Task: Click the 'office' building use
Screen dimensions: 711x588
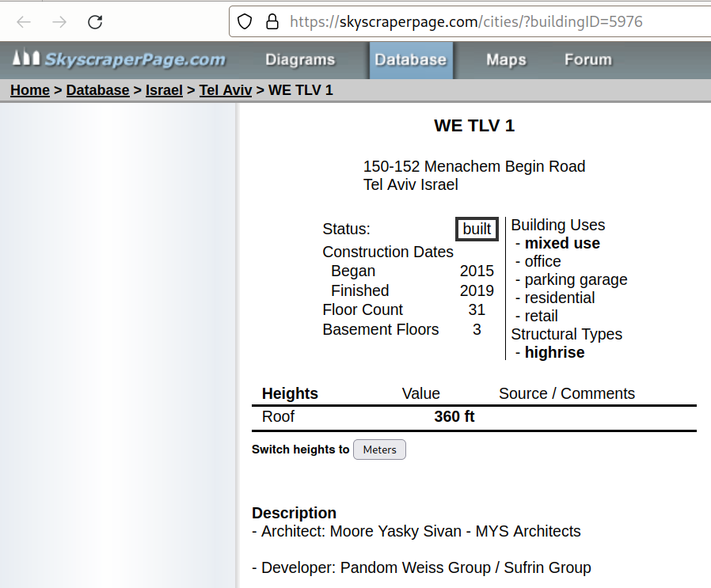Action: (x=542, y=262)
